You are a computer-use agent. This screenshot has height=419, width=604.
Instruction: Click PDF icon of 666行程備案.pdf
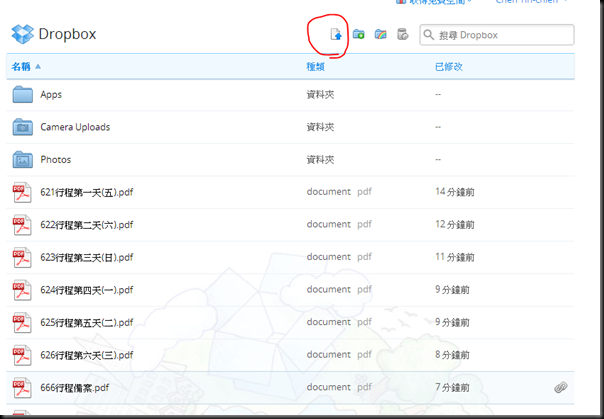(22, 387)
